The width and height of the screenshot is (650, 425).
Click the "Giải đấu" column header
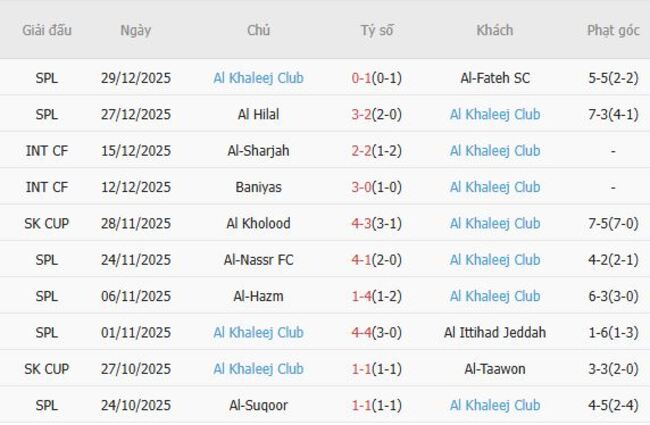(47, 30)
